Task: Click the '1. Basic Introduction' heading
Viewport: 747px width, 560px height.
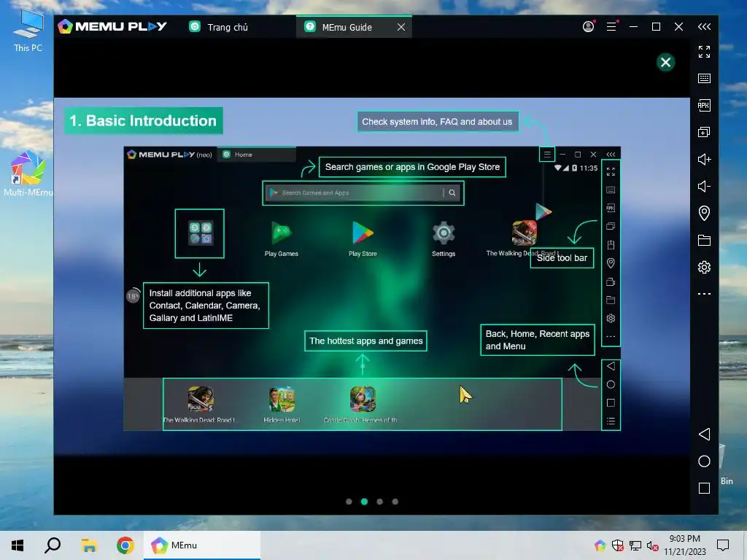Action: 144,120
